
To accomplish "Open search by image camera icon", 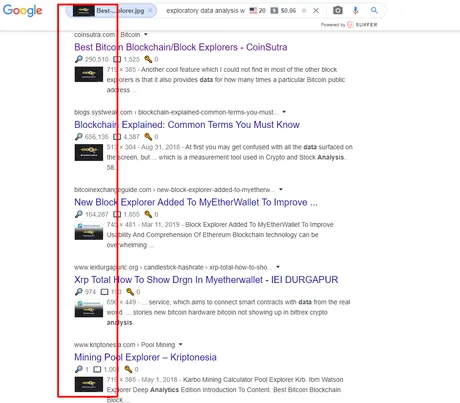I will (338, 11).
